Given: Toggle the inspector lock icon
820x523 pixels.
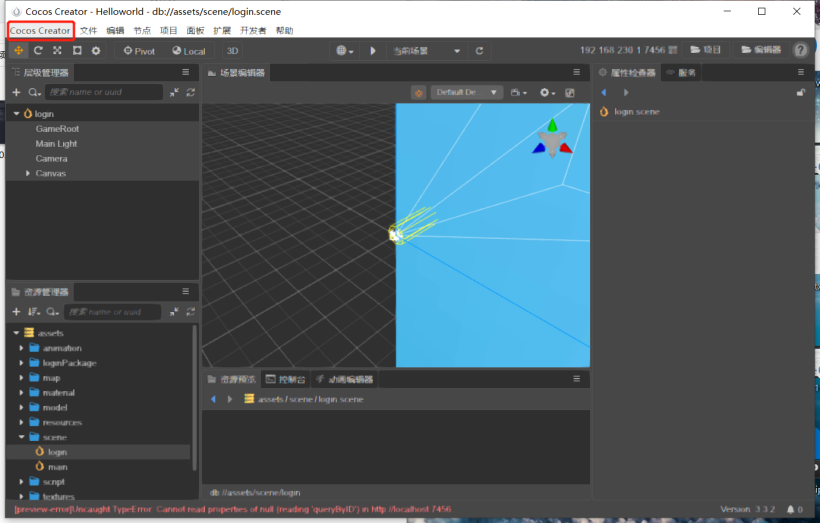Looking at the screenshot, I should coord(801,93).
